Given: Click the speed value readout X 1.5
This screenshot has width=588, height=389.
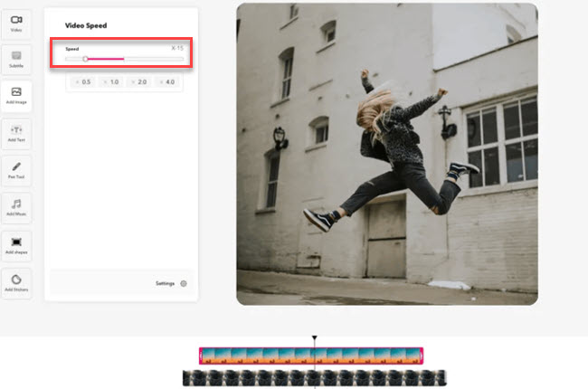Looking at the screenshot, I should point(177,48).
